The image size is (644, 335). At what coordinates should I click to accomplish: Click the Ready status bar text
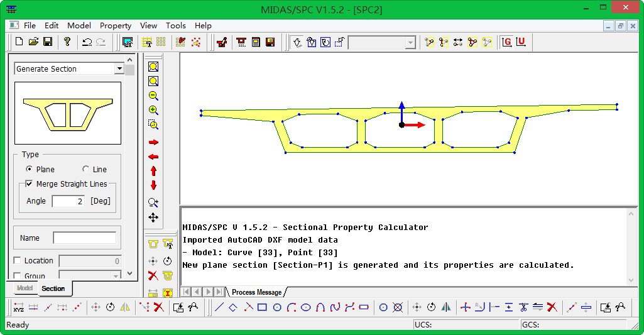pos(18,325)
